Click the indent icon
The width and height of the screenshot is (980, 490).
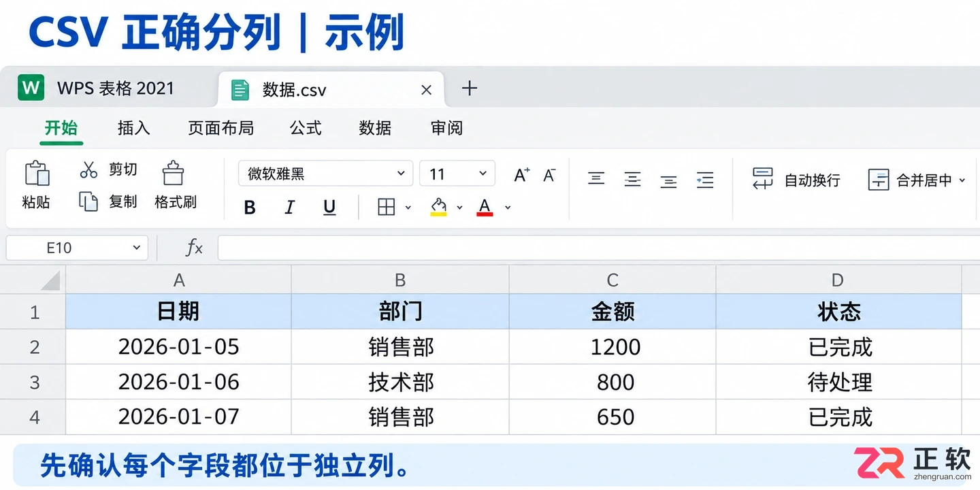705,180
